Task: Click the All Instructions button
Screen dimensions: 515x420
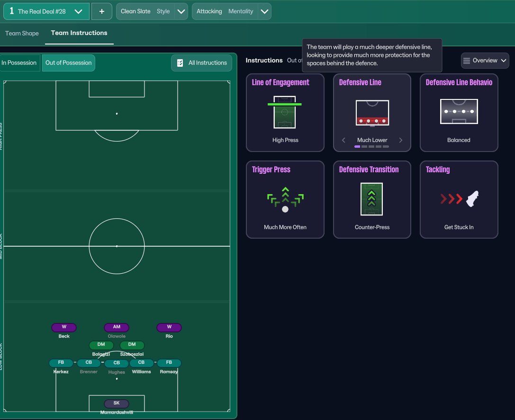Action: pos(201,63)
